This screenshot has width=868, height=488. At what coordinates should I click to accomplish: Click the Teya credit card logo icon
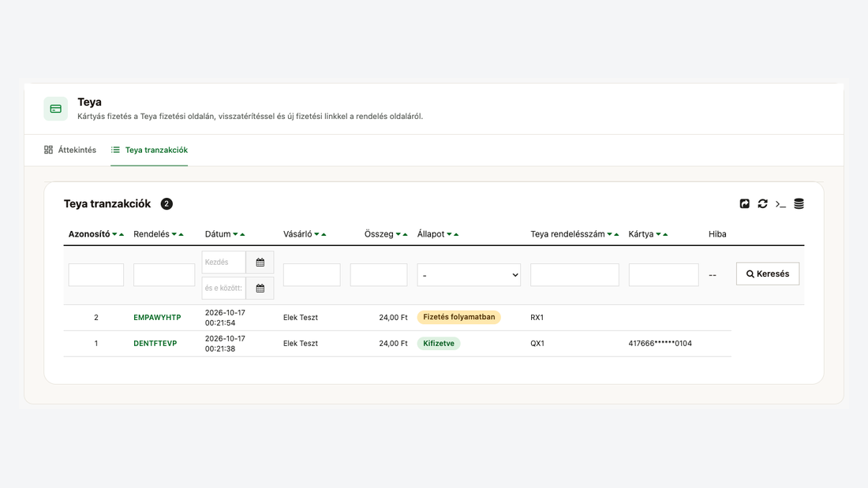point(56,109)
